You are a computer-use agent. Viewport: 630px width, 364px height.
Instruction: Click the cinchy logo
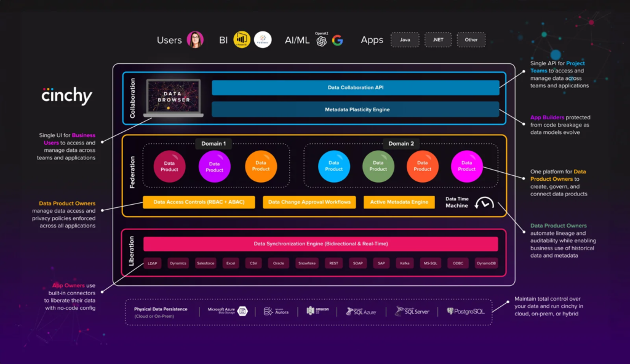[66, 96]
